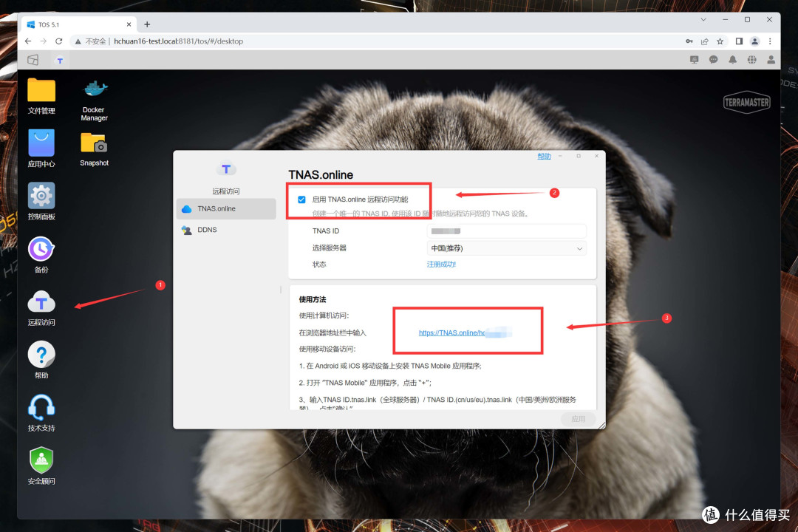
Task: Close the TOS 5.1 tab
Action: pos(129,24)
